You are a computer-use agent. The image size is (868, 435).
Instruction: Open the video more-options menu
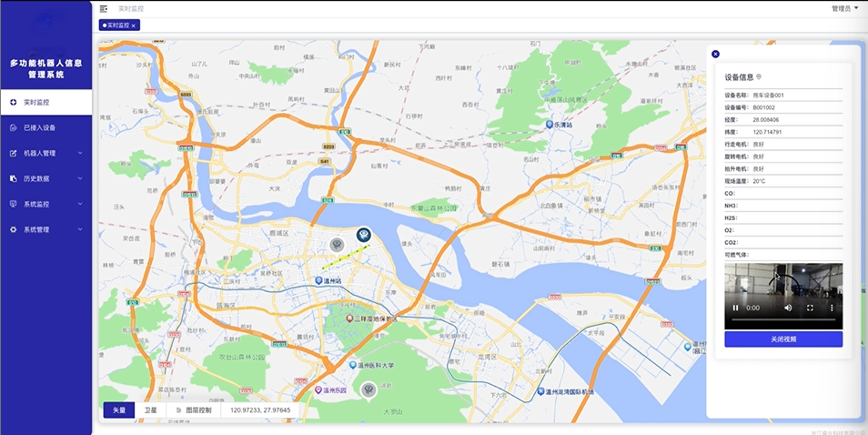tap(832, 309)
